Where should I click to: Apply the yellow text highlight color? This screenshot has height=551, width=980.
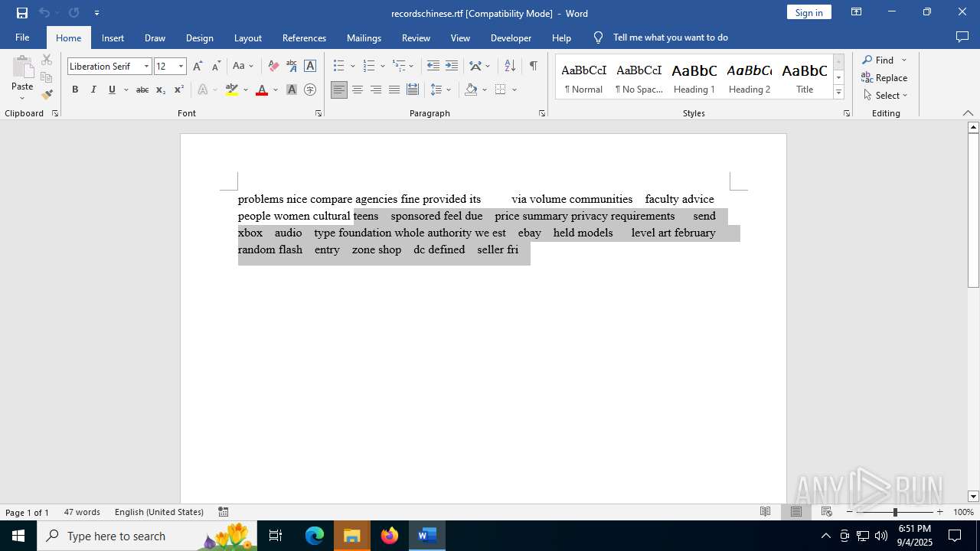coord(232,90)
